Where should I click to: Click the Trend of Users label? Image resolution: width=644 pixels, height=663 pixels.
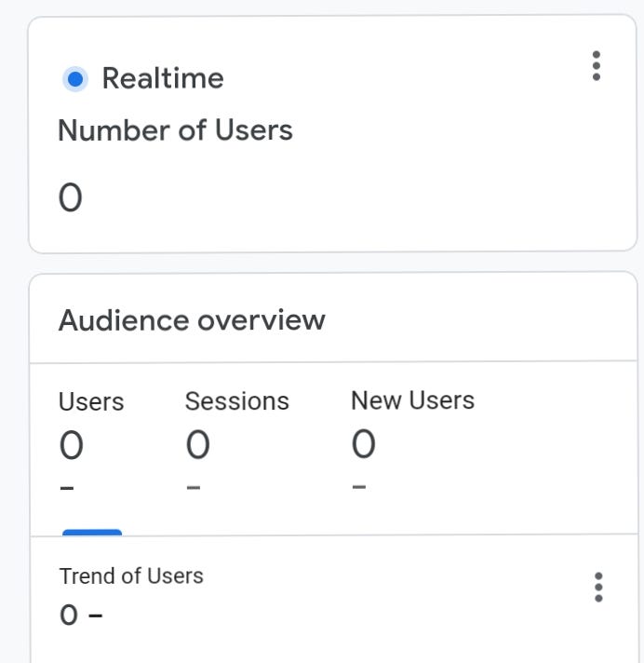[x=131, y=575]
